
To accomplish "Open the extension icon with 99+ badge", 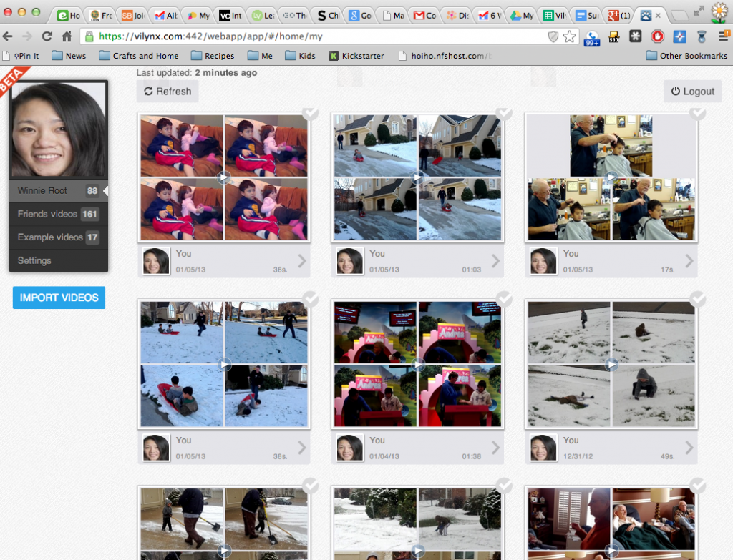I will click(592, 38).
